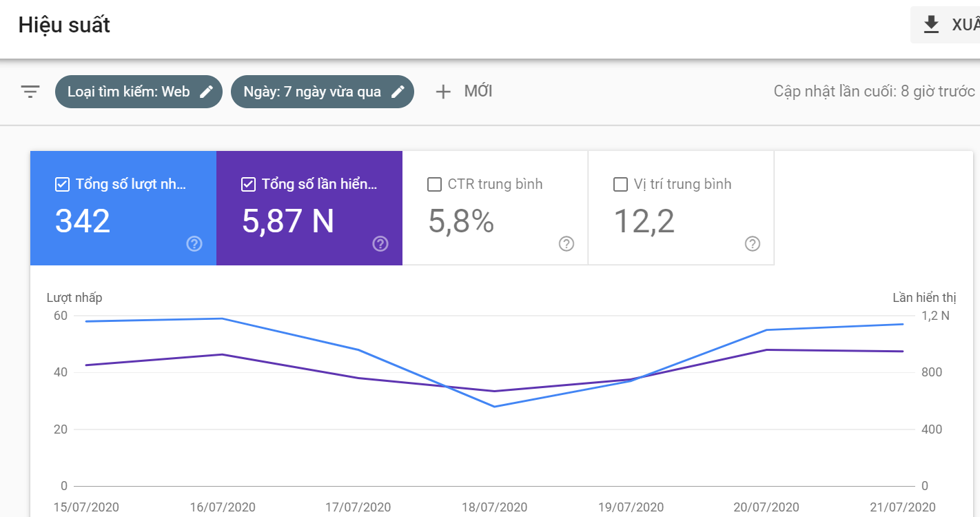Click the 17/07/2020 date label
This screenshot has height=517, width=980.
[x=358, y=507]
